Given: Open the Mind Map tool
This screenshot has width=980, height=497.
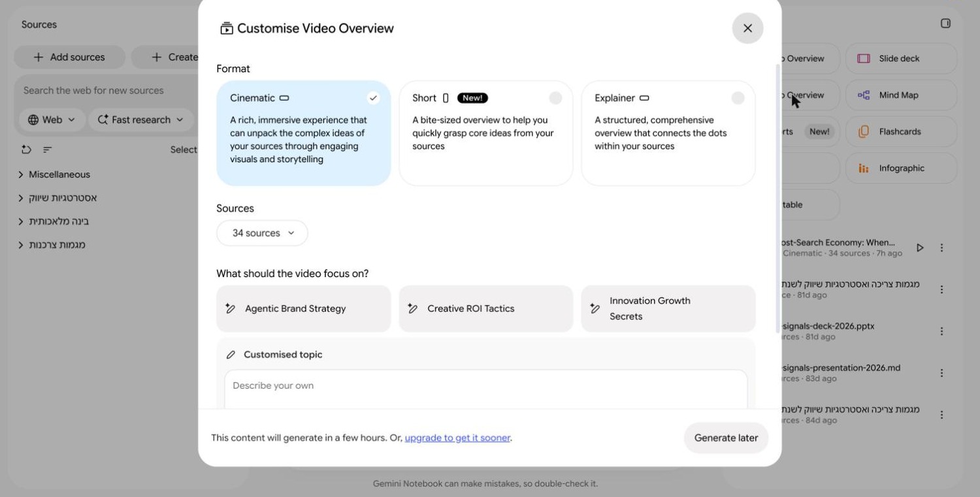Looking at the screenshot, I should [901, 95].
